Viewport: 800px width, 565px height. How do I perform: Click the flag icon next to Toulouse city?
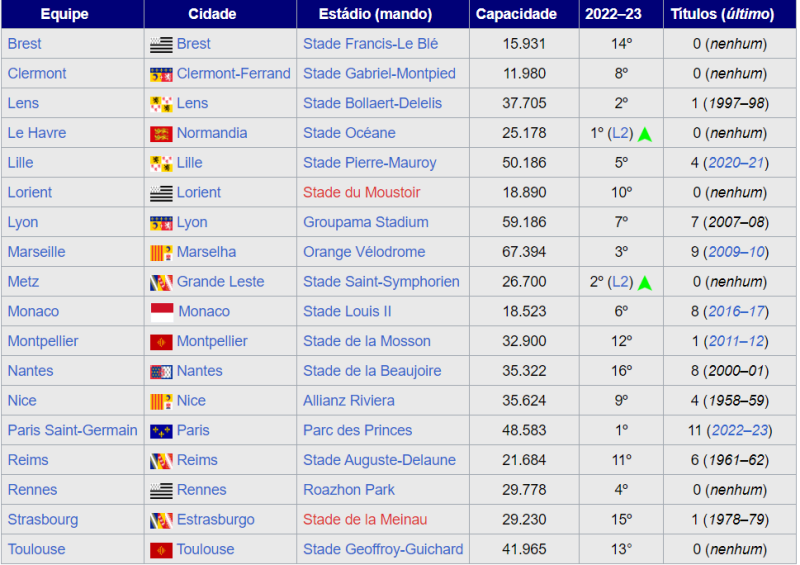click(x=161, y=550)
